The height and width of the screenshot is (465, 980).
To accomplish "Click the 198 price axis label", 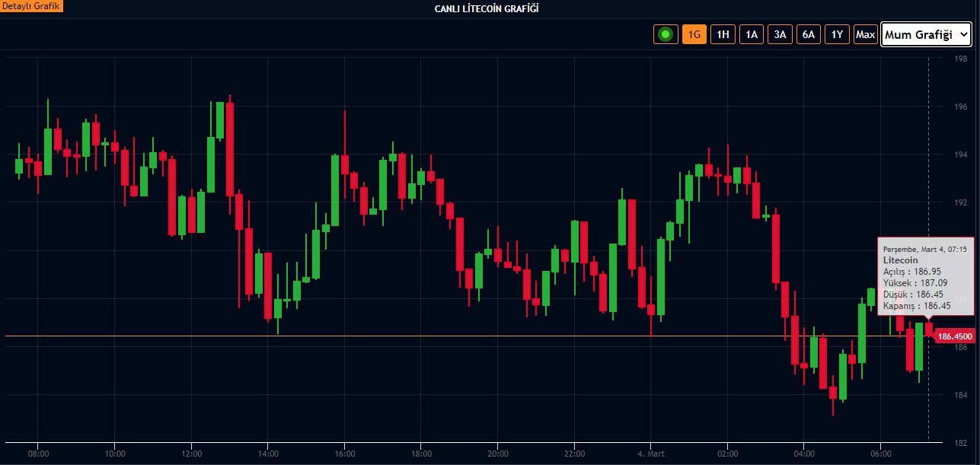I will 961,59.
